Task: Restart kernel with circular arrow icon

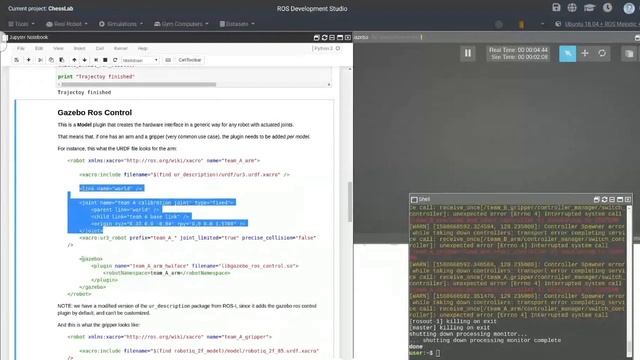Action: (x=115, y=60)
